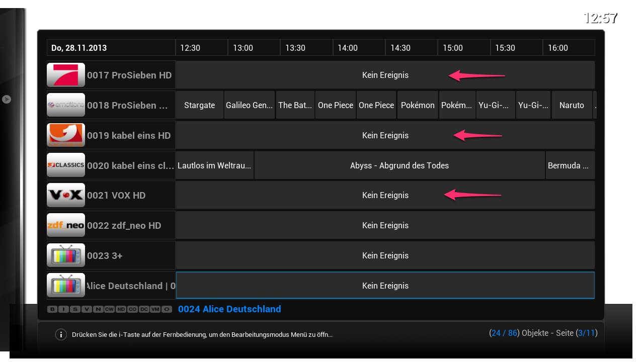
Task: Click the 13:30 timeline header
Action: click(x=306, y=48)
